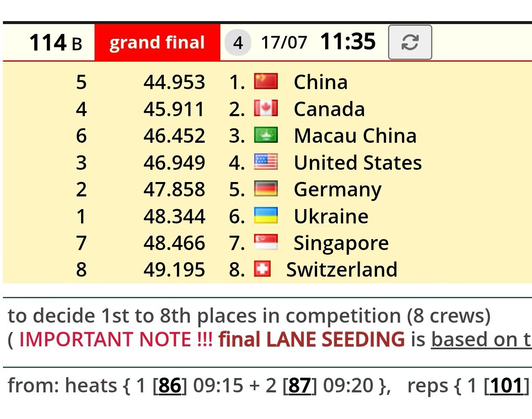Click the round number 4 badge
Viewport: 532px width, 419px height.
(x=238, y=43)
